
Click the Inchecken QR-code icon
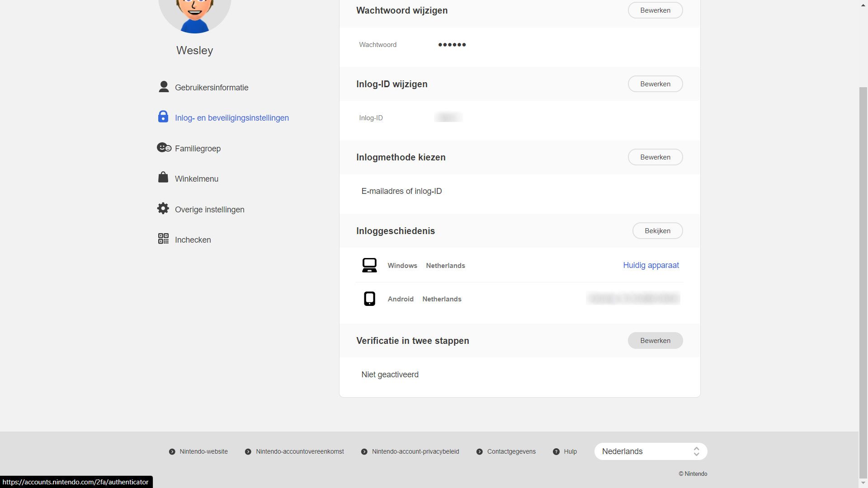tap(162, 239)
